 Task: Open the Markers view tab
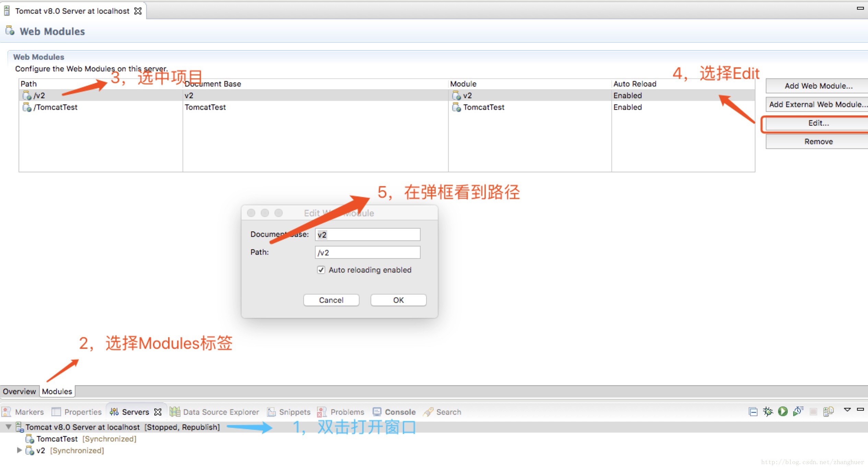click(x=23, y=412)
